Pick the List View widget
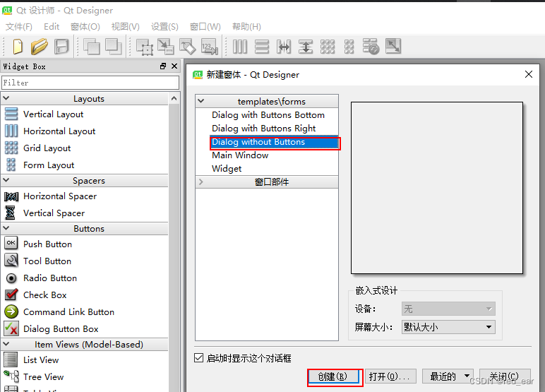This screenshot has height=392, width=545. pyautogui.click(x=41, y=360)
